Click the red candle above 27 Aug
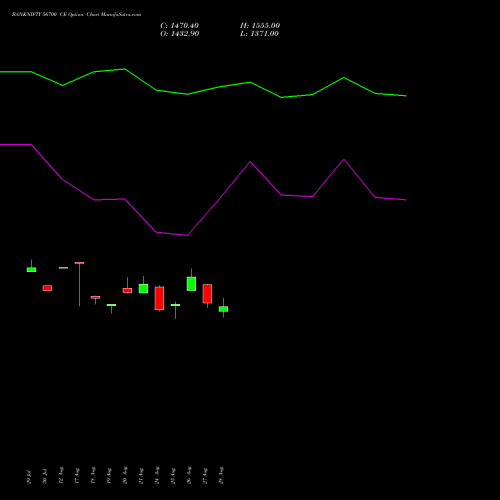The width and height of the screenshot is (500, 500). pyautogui.click(x=207, y=294)
